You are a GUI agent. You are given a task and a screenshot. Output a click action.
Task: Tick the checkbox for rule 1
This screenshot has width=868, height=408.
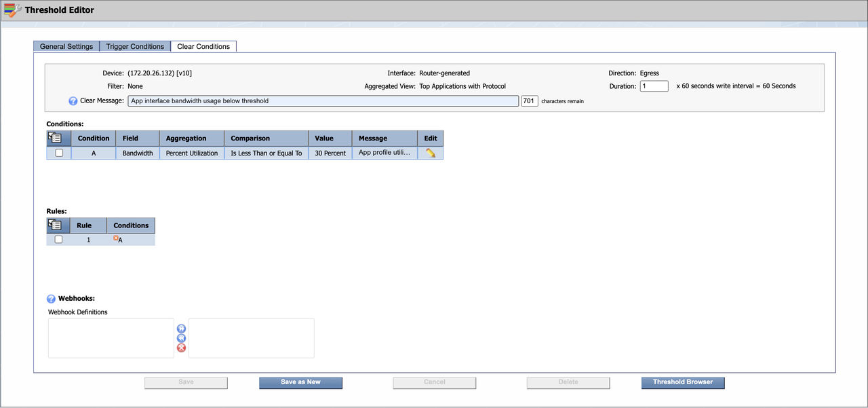[x=58, y=240]
